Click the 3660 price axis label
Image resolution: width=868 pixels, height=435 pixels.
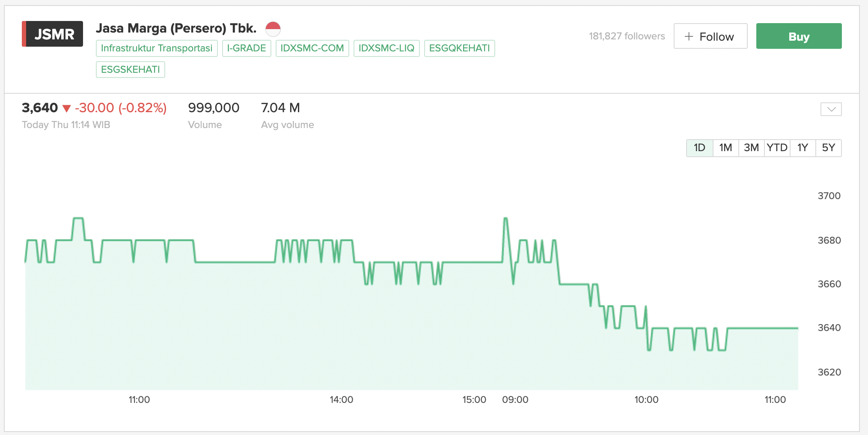click(x=829, y=284)
